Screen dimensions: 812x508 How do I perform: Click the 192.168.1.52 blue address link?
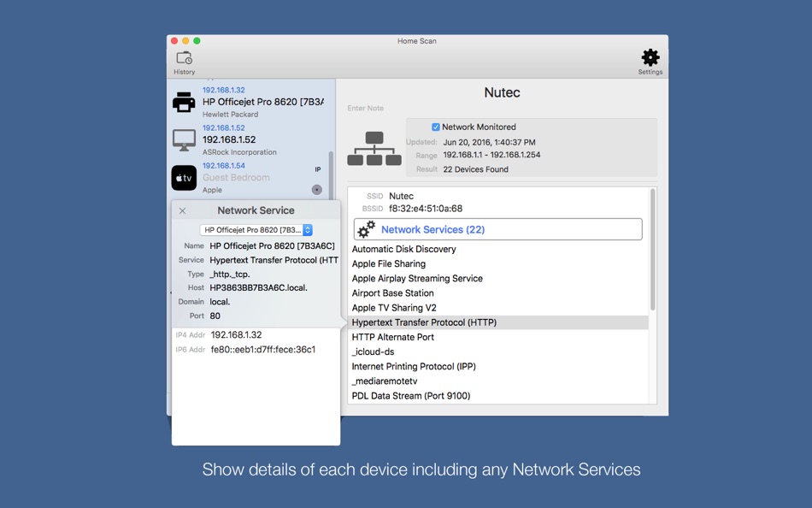coord(224,128)
